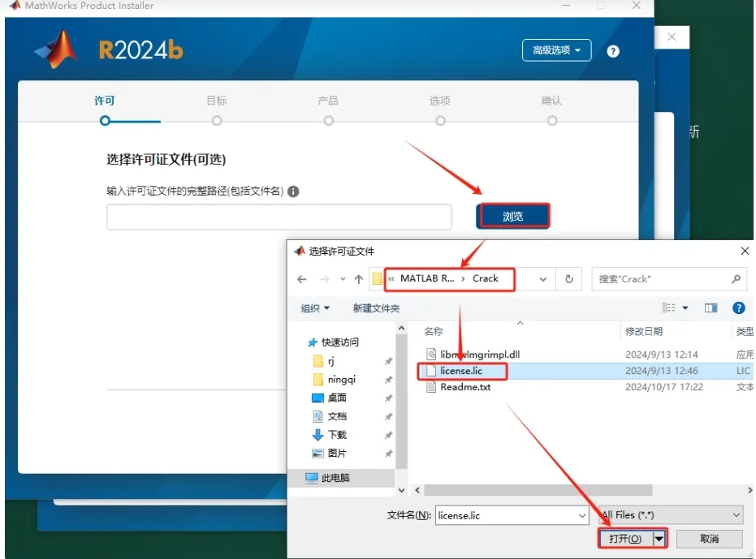Click the pin icon next to 下载
756x559 pixels.
pos(388,435)
